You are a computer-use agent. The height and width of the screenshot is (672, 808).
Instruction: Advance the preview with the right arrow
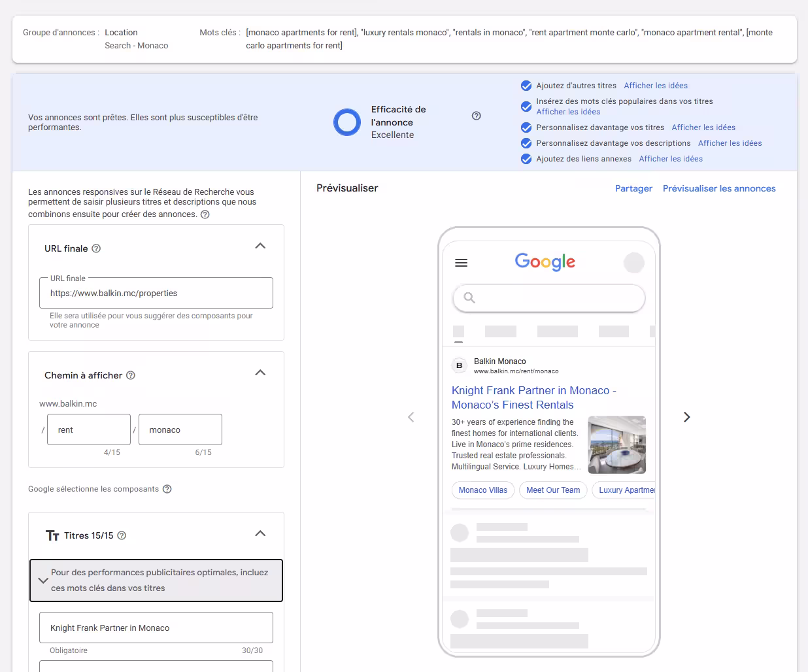click(x=686, y=416)
